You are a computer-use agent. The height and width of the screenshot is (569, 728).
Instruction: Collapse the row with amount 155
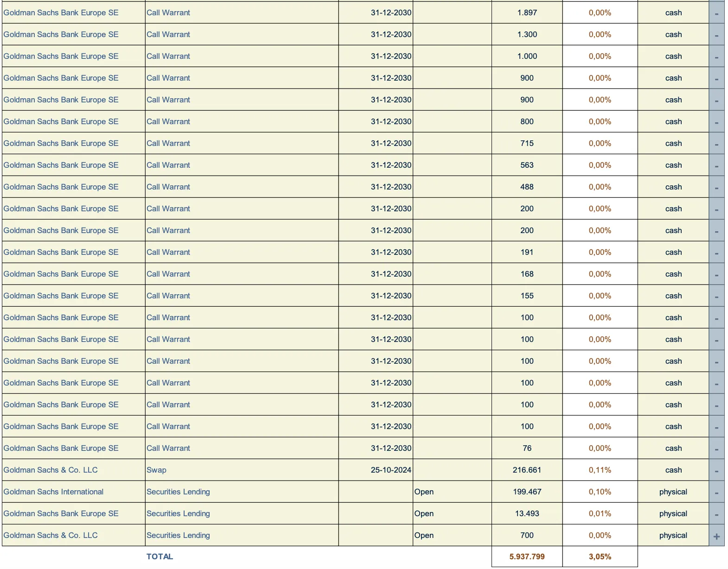point(716,296)
